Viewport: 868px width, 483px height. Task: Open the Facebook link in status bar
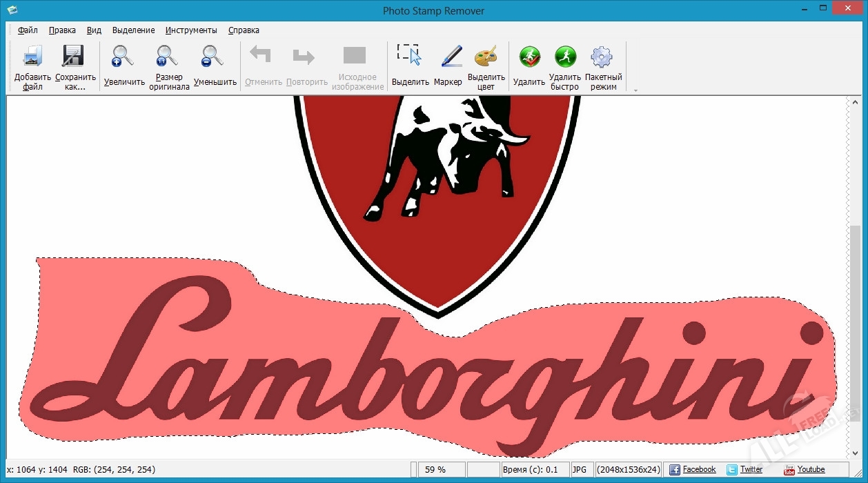point(698,470)
